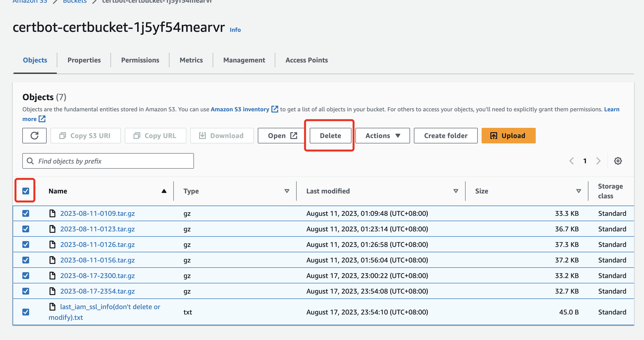Viewport: 644px width, 340px height.
Task: Click the external link icon next to Learn more
Action: click(42, 119)
